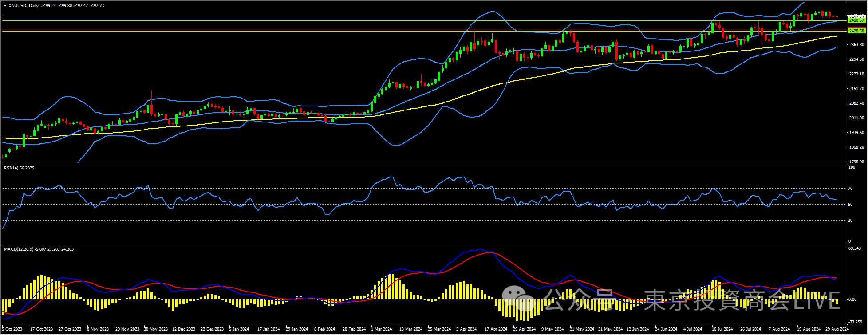This screenshot has height=335, width=868.
Task: Click the 16 Jul 2024 date label
Action: tap(722, 329)
